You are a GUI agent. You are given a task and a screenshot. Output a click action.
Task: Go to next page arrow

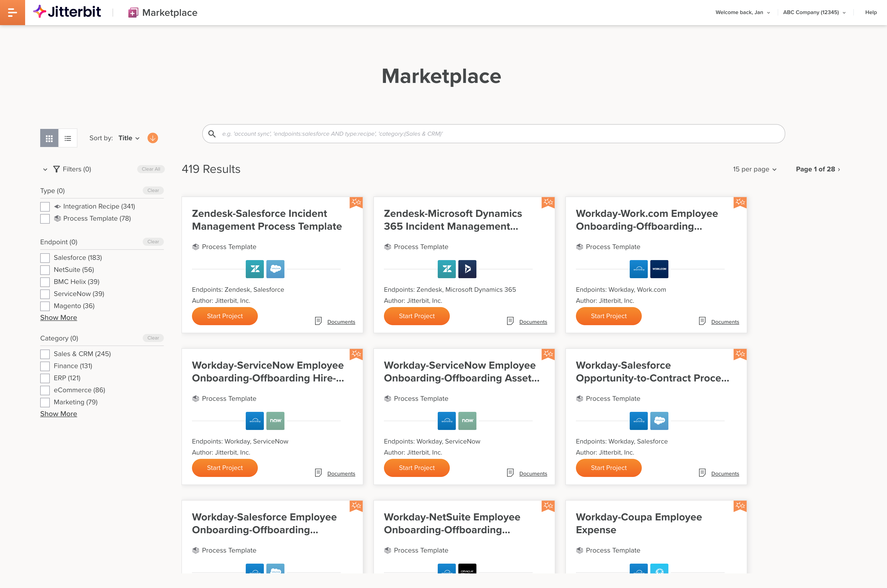(x=839, y=170)
